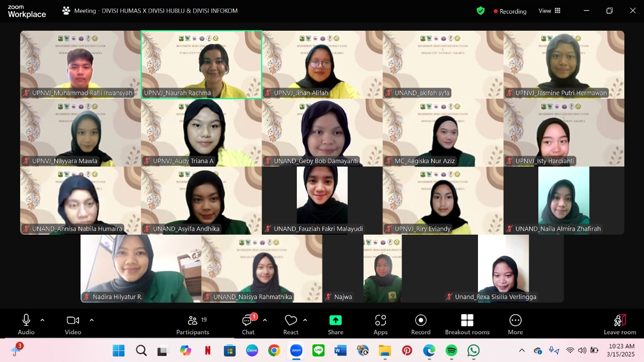This screenshot has width=644, height=362.
Task: Open the React emoji menu
Action: point(291,324)
